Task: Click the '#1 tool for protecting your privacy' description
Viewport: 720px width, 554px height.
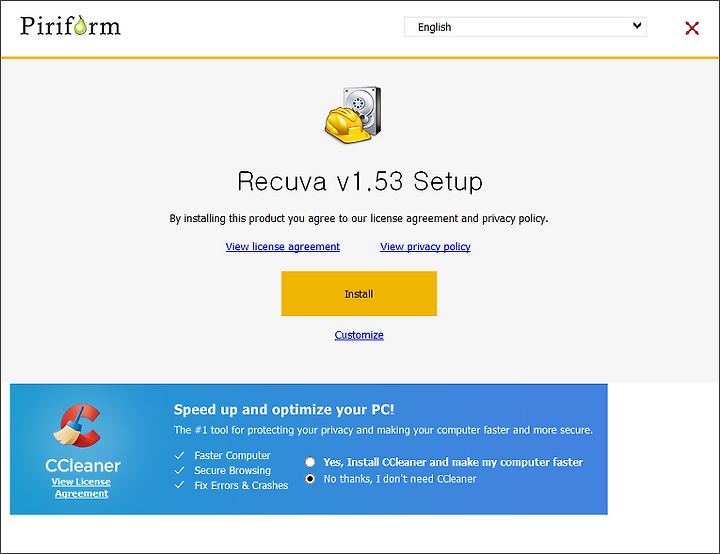Action: pos(383,430)
